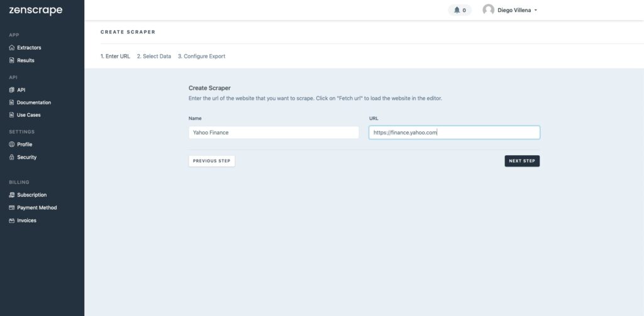Click the Previous Step button

coord(211,161)
